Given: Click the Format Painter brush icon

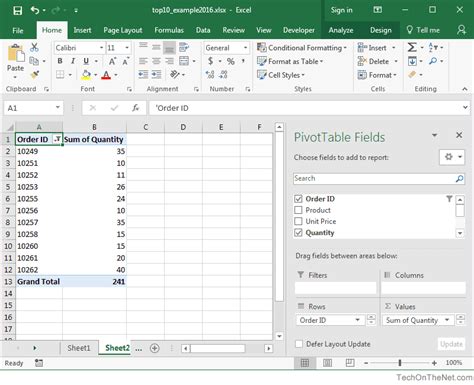Looking at the screenshot, I should click(x=34, y=75).
